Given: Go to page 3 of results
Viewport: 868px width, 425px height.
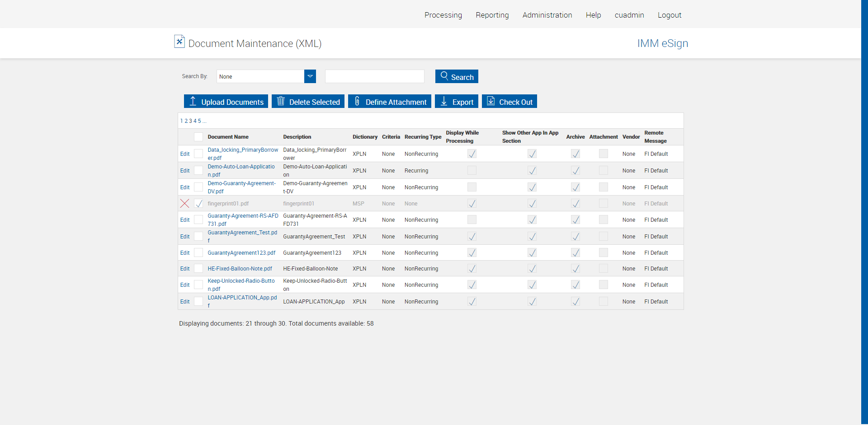Looking at the screenshot, I should click(x=190, y=121).
